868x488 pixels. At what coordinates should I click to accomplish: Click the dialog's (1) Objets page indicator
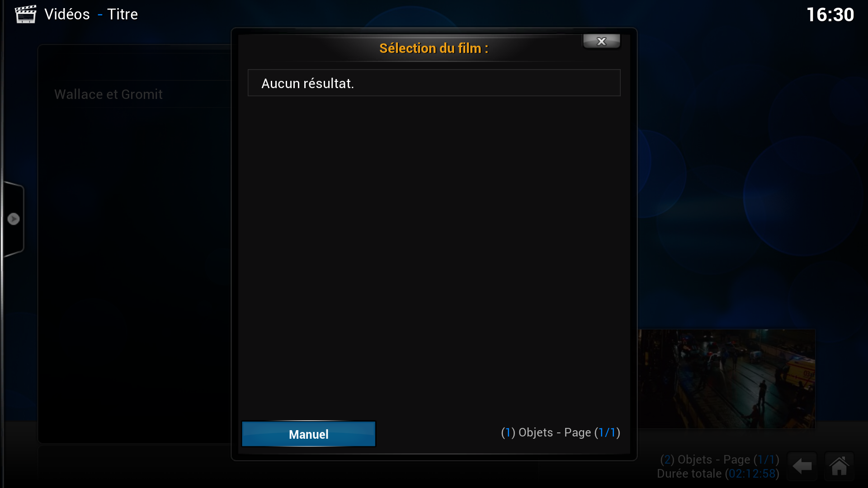click(561, 432)
